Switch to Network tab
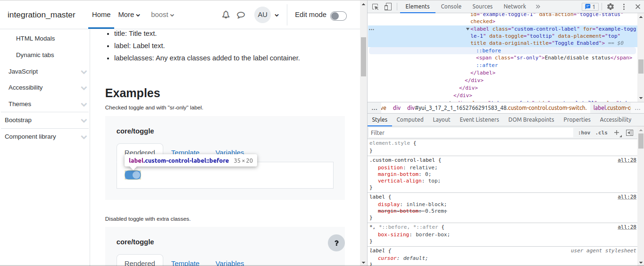 [x=514, y=7]
